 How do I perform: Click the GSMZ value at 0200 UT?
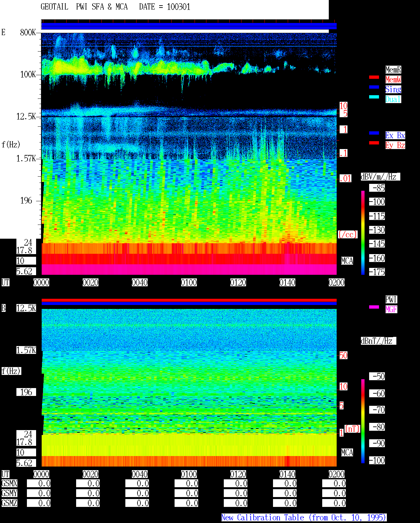[x=334, y=503]
